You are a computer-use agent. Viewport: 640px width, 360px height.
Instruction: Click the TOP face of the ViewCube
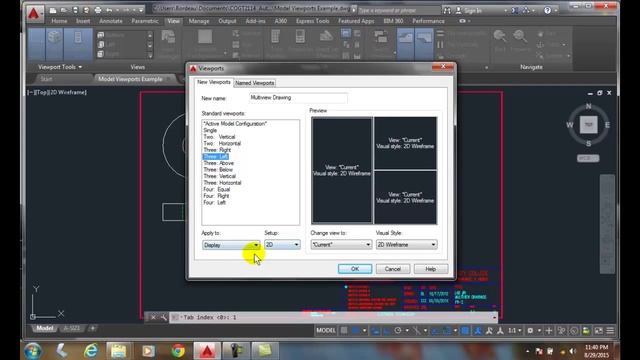click(x=589, y=125)
